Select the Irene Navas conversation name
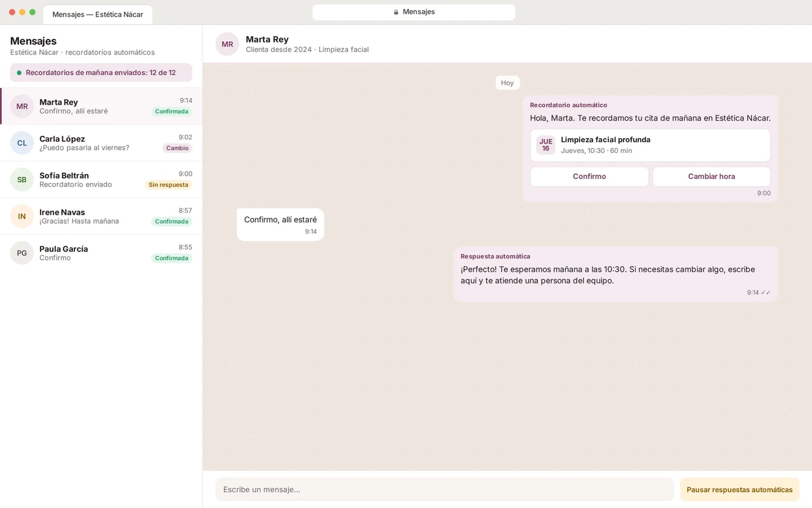This screenshot has width=812, height=508. click(62, 213)
